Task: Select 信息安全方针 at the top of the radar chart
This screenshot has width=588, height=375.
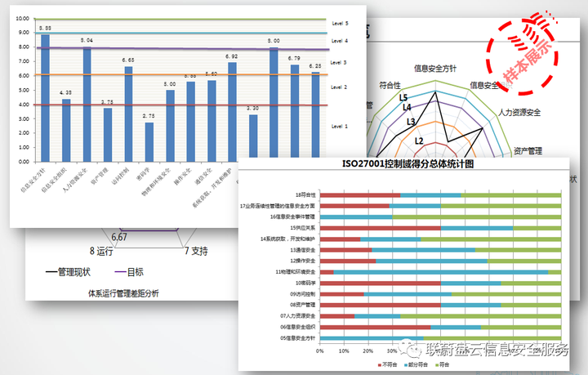Action: pos(435,69)
